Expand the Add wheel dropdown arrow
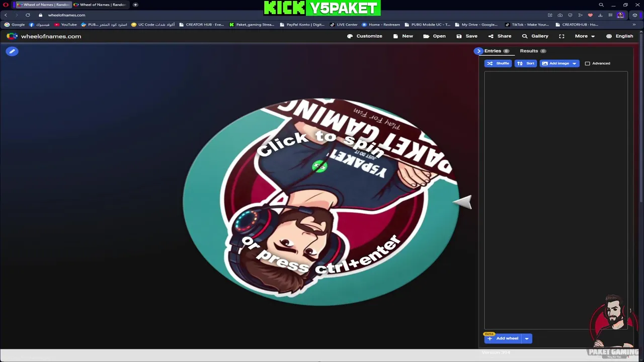Viewport: 644px width, 362px height. pos(526,338)
